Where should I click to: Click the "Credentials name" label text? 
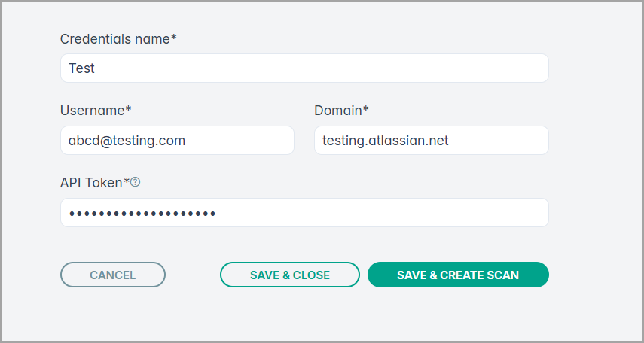coord(114,38)
